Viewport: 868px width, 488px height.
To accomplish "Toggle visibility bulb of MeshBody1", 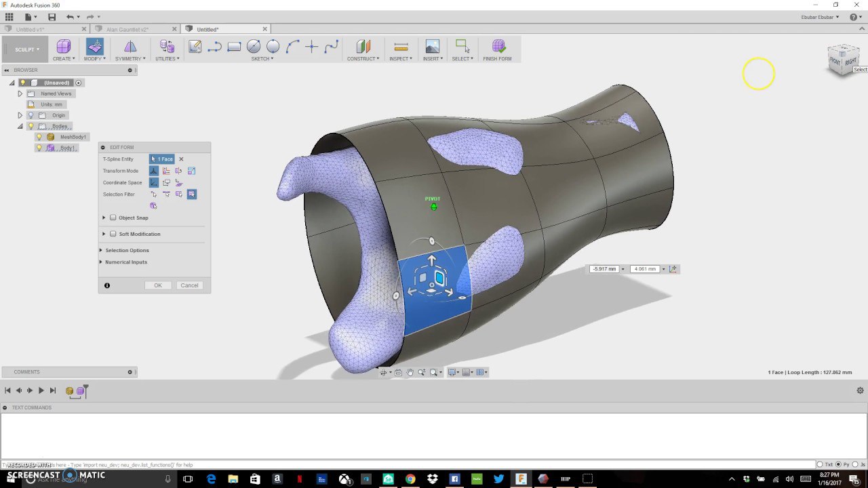I will tap(39, 137).
